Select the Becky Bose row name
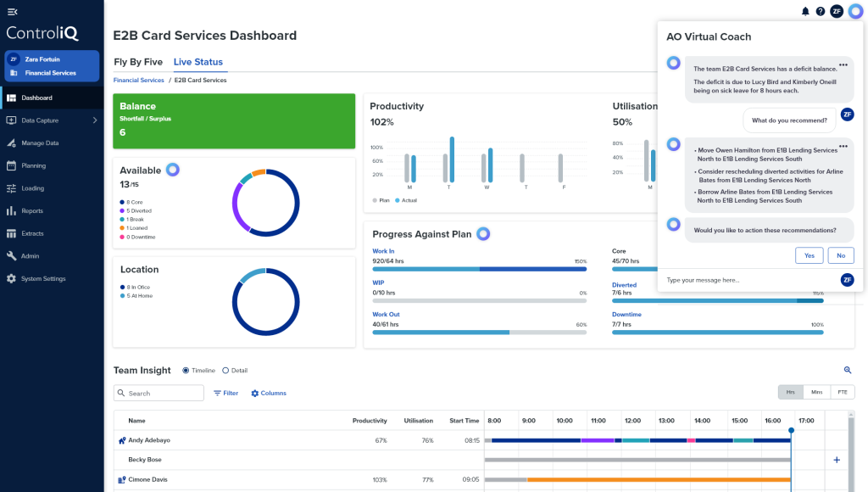The width and height of the screenshot is (868, 492). click(144, 460)
